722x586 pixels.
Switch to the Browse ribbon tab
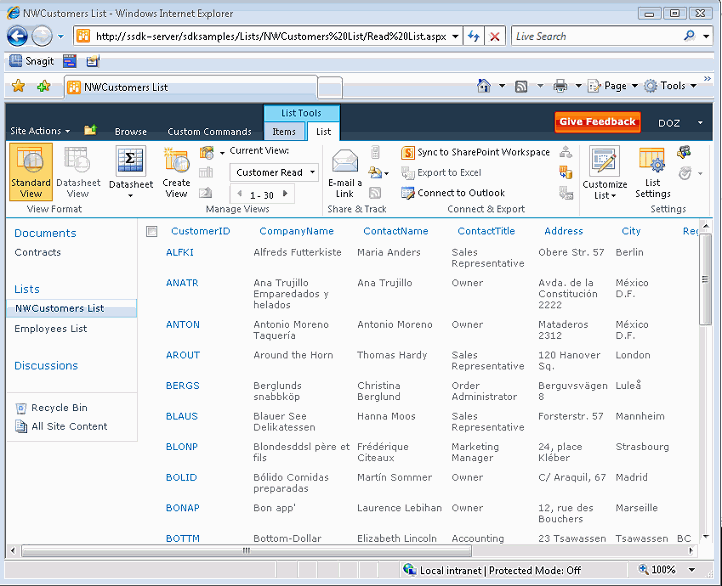coord(131,132)
